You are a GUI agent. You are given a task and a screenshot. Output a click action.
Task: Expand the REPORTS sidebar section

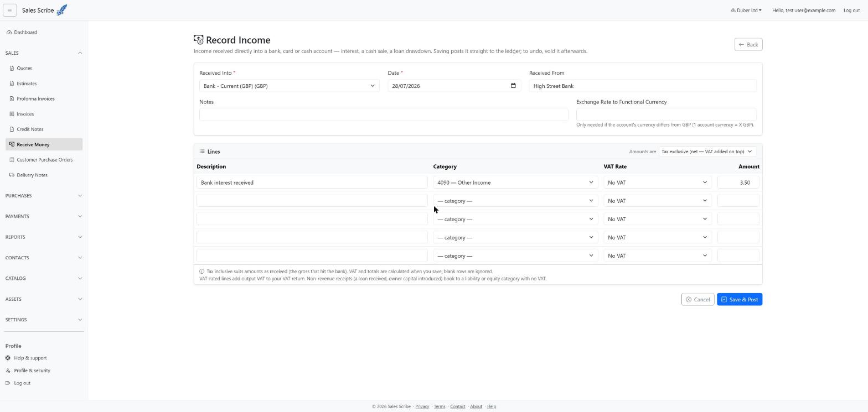pos(44,237)
